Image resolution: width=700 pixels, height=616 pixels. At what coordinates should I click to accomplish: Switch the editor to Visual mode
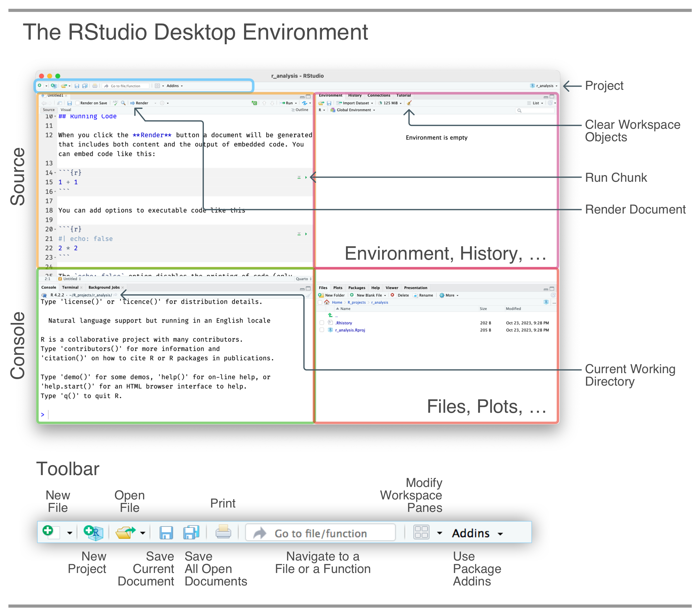click(x=66, y=110)
